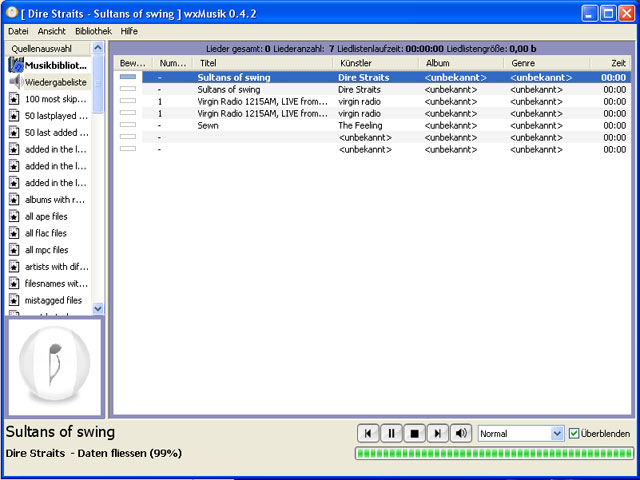Open the Hilfe menu
The width and height of the screenshot is (640, 480).
pyautogui.click(x=129, y=31)
